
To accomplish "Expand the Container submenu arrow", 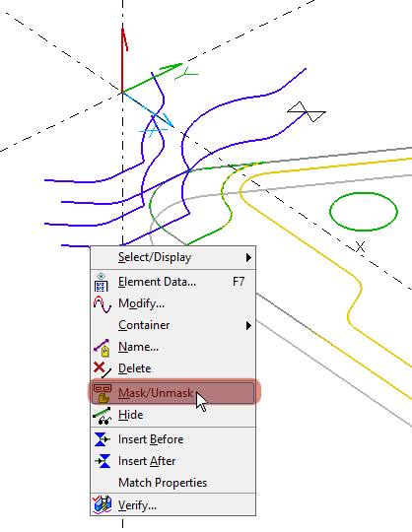I will tap(248, 326).
